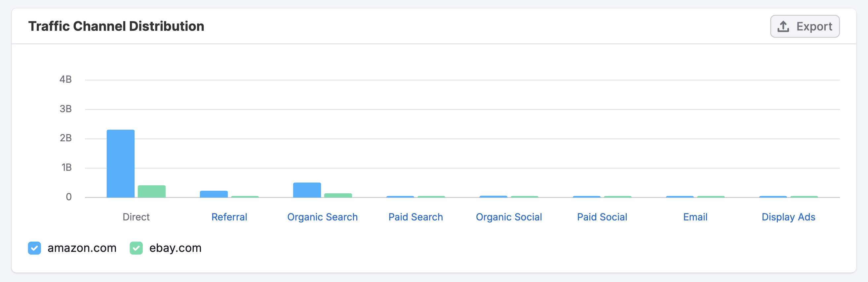Click the Direct axis label
868x282 pixels.
pyautogui.click(x=136, y=217)
